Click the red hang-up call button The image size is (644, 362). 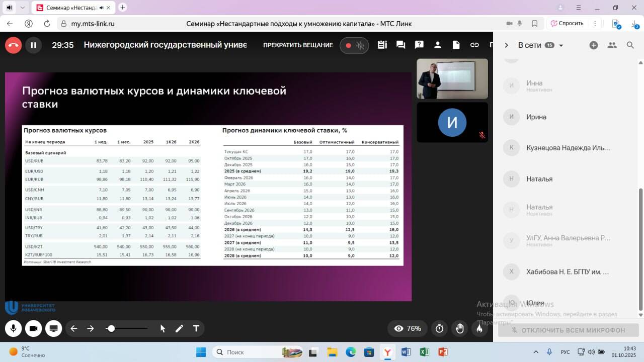tap(14, 45)
